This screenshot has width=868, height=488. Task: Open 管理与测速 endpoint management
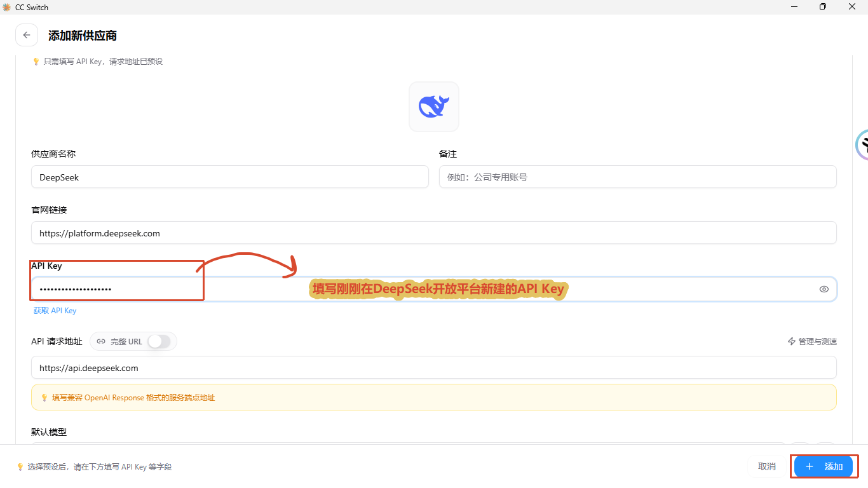pos(812,341)
